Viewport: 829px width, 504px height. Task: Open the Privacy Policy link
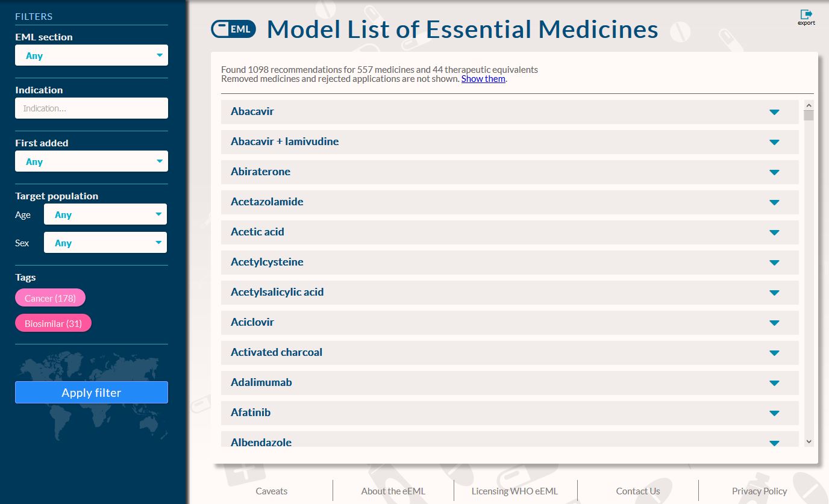coord(759,491)
